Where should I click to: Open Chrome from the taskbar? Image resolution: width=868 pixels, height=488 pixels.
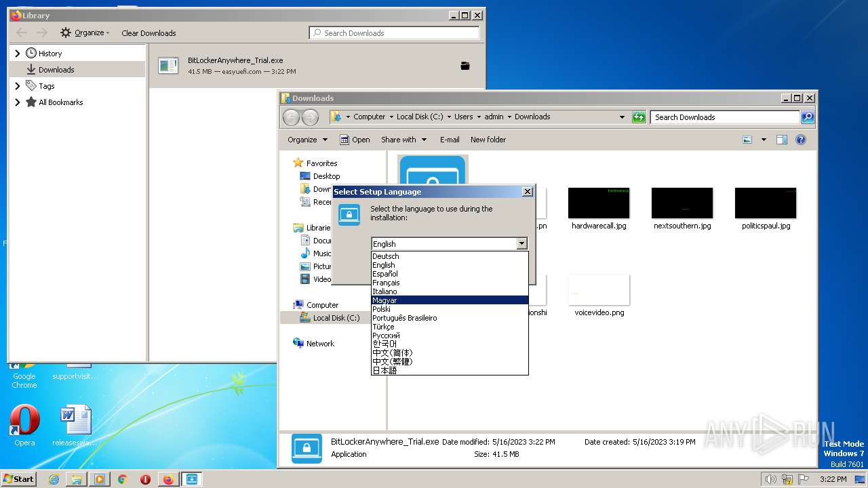[x=123, y=479]
